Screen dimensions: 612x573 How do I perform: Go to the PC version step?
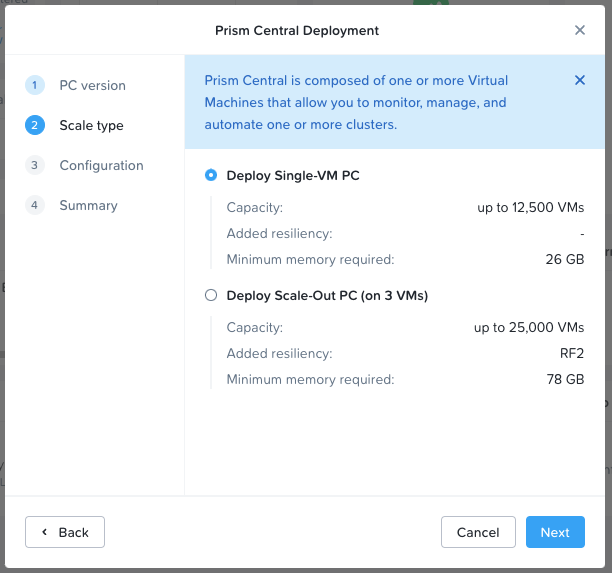pyautogui.click(x=92, y=85)
